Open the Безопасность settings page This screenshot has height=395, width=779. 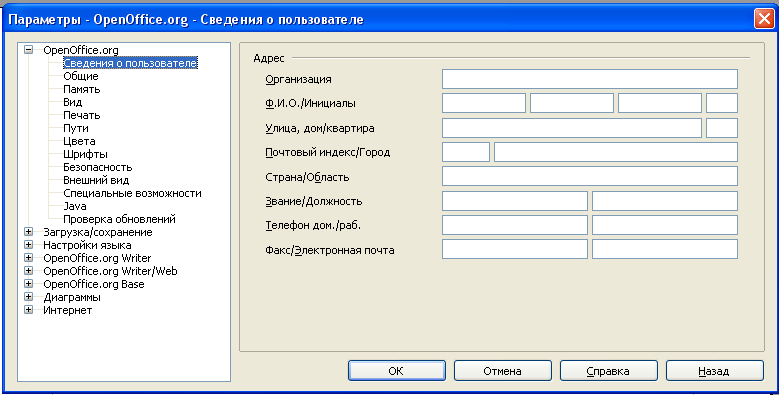click(97, 167)
